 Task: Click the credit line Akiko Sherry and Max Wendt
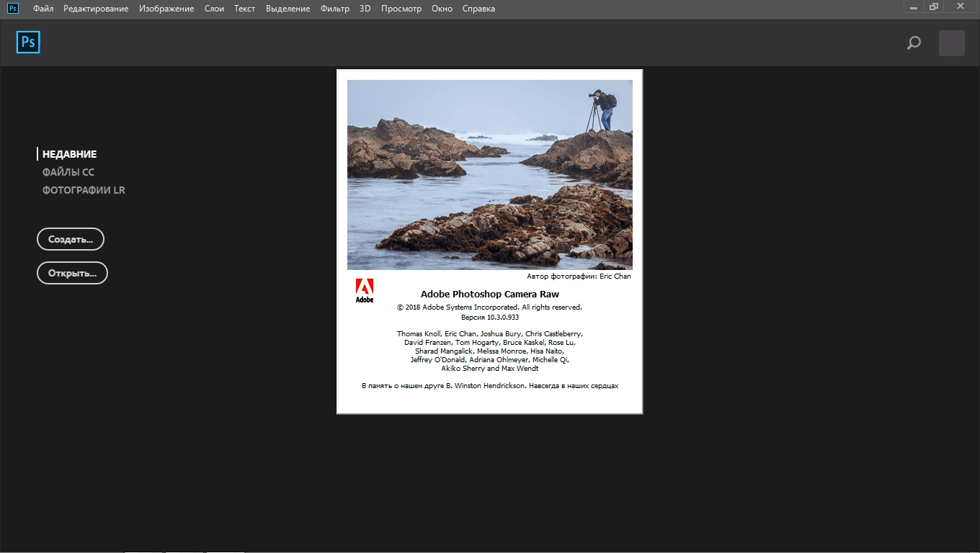490,369
